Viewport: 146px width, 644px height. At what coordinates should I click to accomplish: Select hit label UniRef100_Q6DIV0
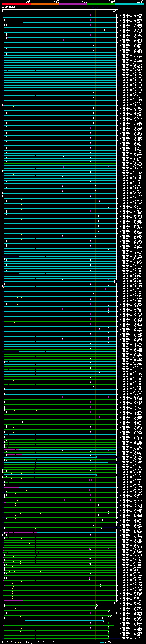click(x=131, y=45)
